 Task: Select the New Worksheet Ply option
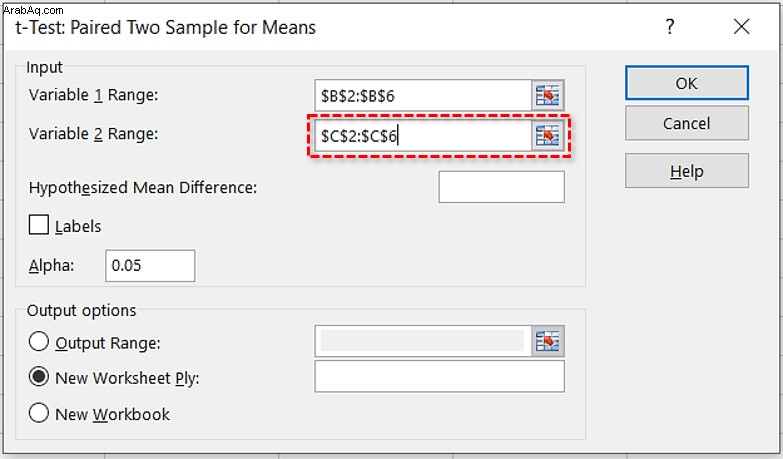pos(38,377)
